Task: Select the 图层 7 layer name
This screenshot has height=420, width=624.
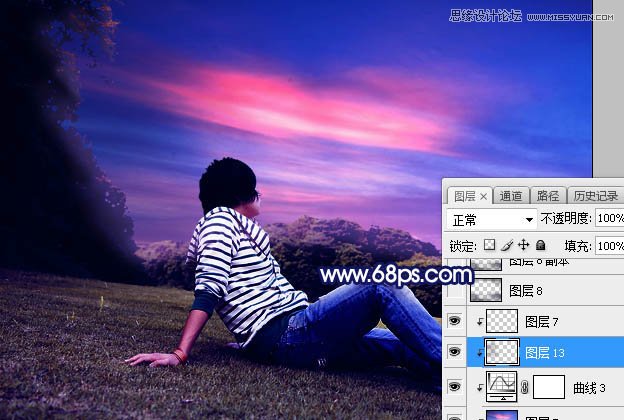Action: pyautogui.click(x=542, y=322)
